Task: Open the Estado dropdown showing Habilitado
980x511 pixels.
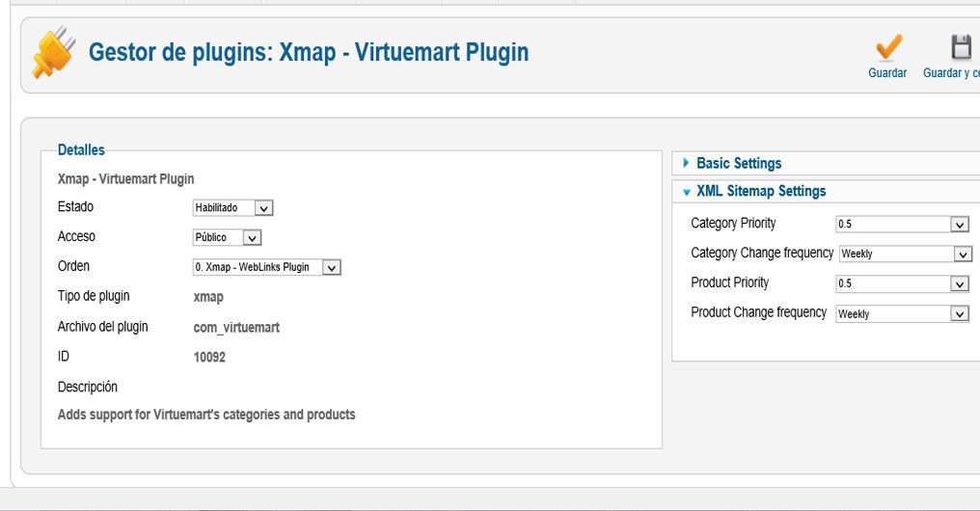Action: click(x=232, y=207)
